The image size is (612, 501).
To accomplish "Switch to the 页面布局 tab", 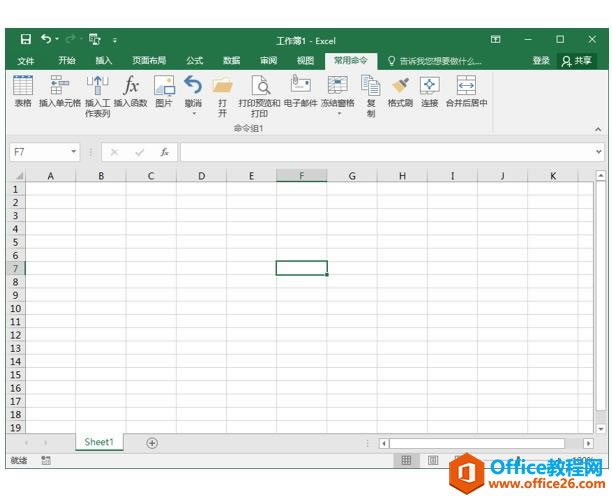I will coord(149,60).
